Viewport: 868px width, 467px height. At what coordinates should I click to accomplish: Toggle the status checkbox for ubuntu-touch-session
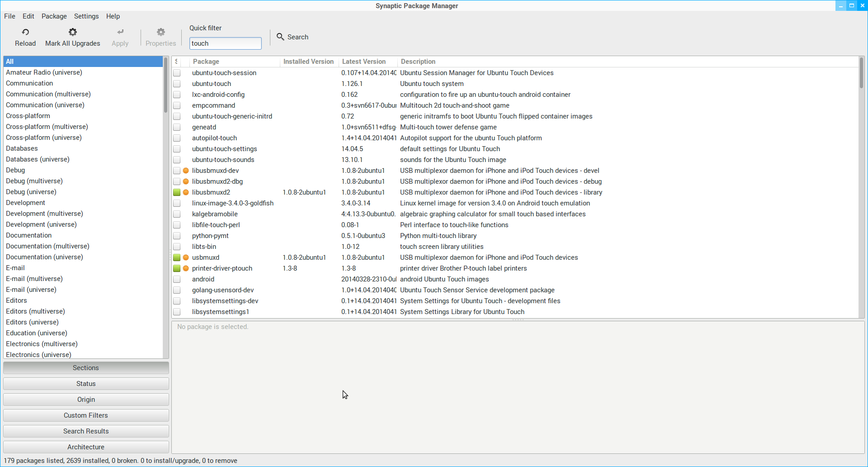point(177,73)
